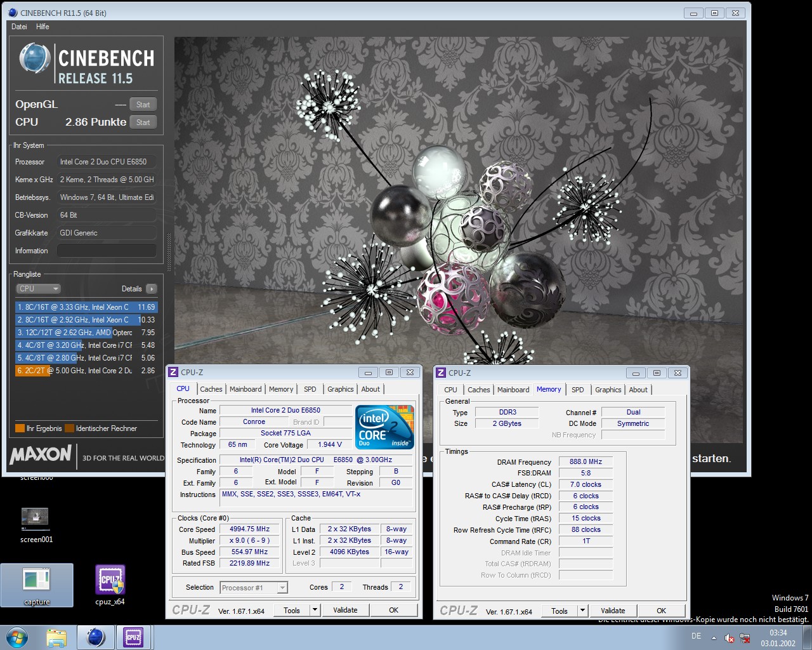This screenshot has width=812, height=650.
Task: Click the Core Speed value 4994.75 MHz
Action: tap(249, 529)
